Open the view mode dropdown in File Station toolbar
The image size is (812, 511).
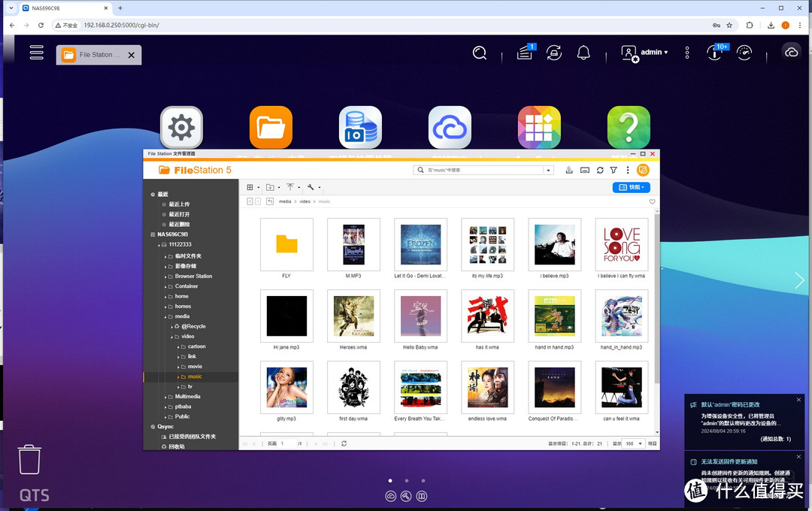253,187
